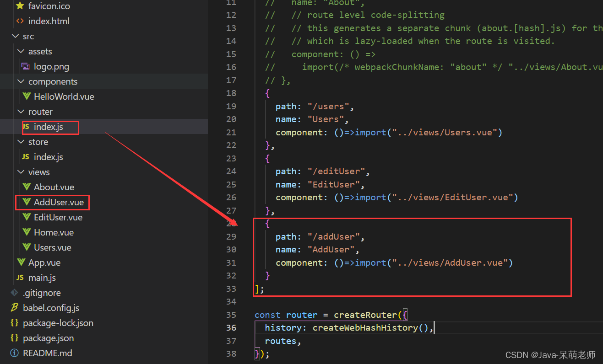Click the star icon of favicon.ico
Image resolution: width=603 pixels, height=364 pixels.
coord(20,6)
